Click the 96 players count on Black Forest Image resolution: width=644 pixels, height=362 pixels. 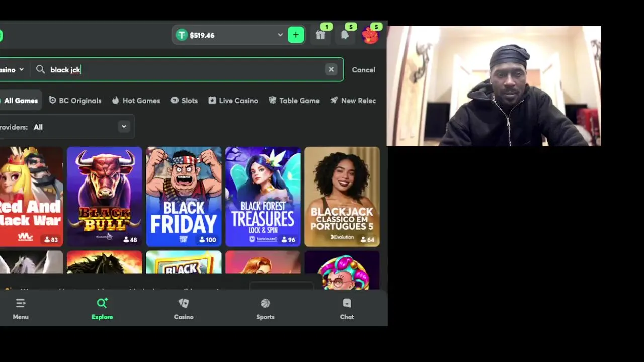pyautogui.click(x=288, y=240)
